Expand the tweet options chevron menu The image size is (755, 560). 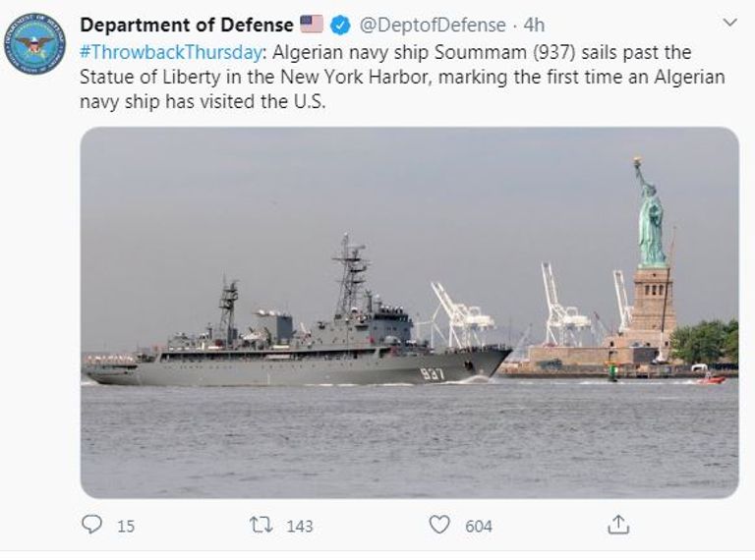(728, 22)
